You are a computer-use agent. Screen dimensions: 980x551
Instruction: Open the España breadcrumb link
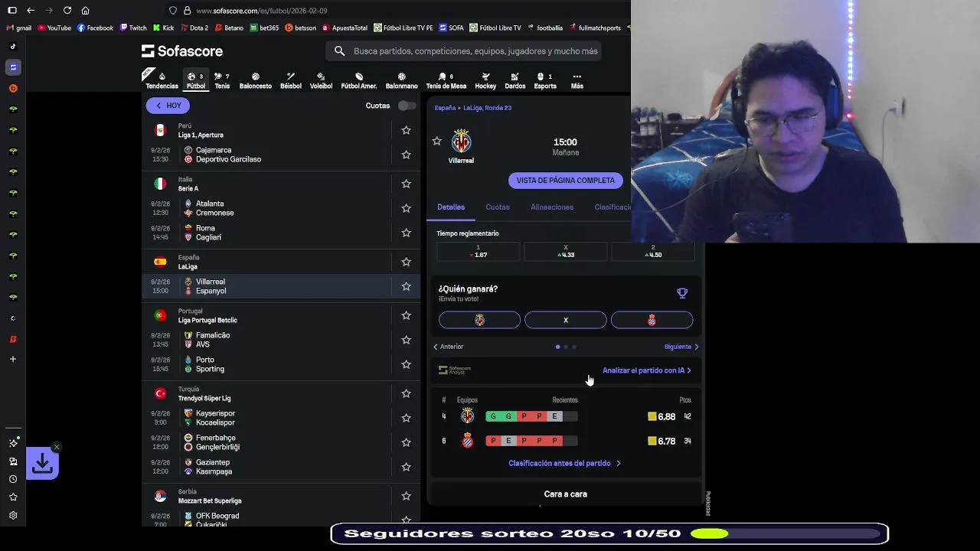445,108
